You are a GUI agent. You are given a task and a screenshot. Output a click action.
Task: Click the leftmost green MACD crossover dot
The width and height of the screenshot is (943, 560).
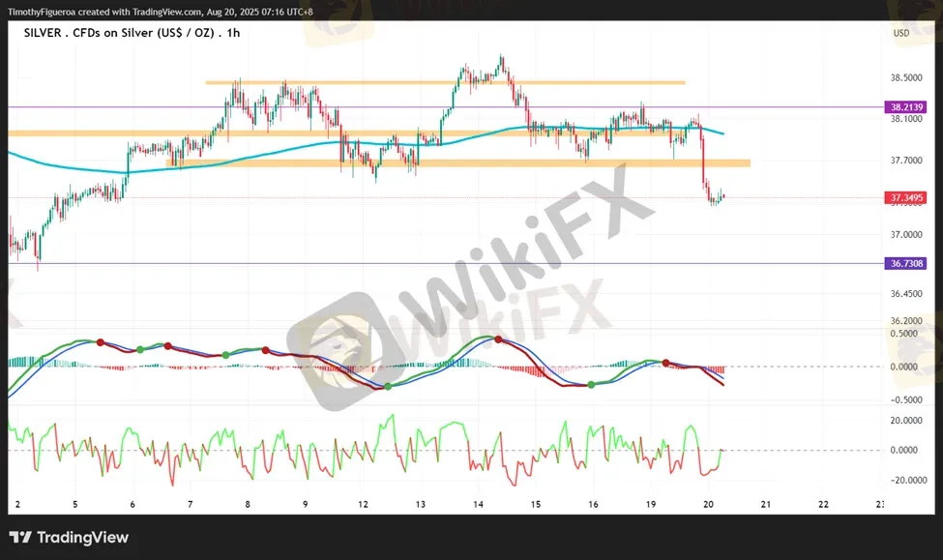pyautogui.click(x=140, y=349)
